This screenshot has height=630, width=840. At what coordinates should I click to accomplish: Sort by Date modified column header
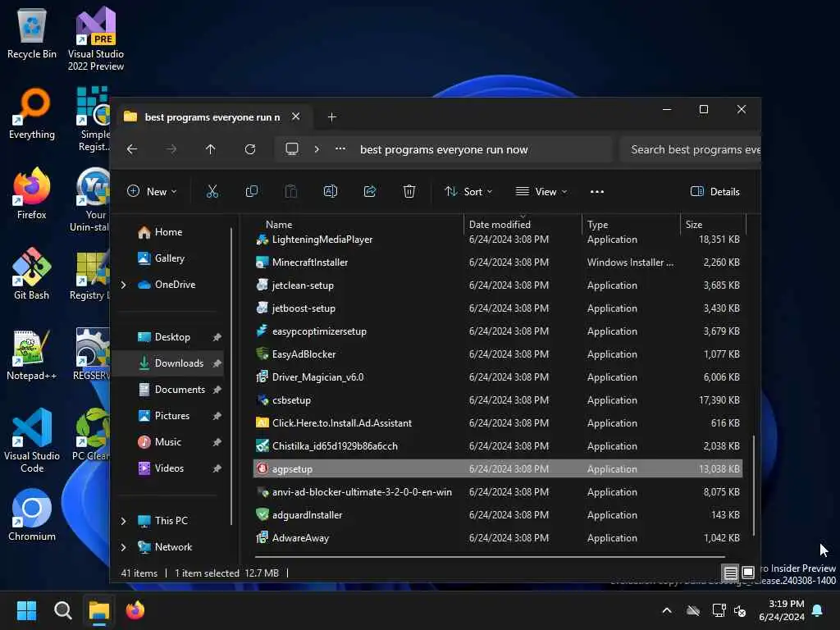(x=500, y=225)
